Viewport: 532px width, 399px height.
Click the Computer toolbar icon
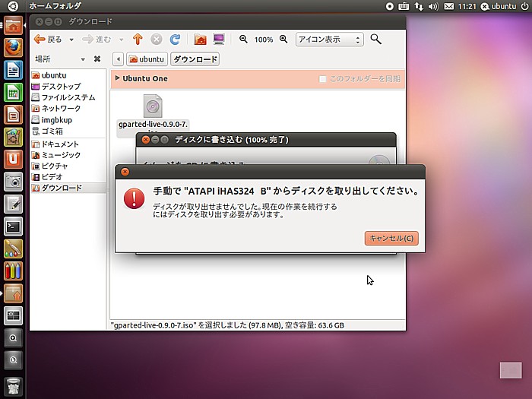coord(219,40)
